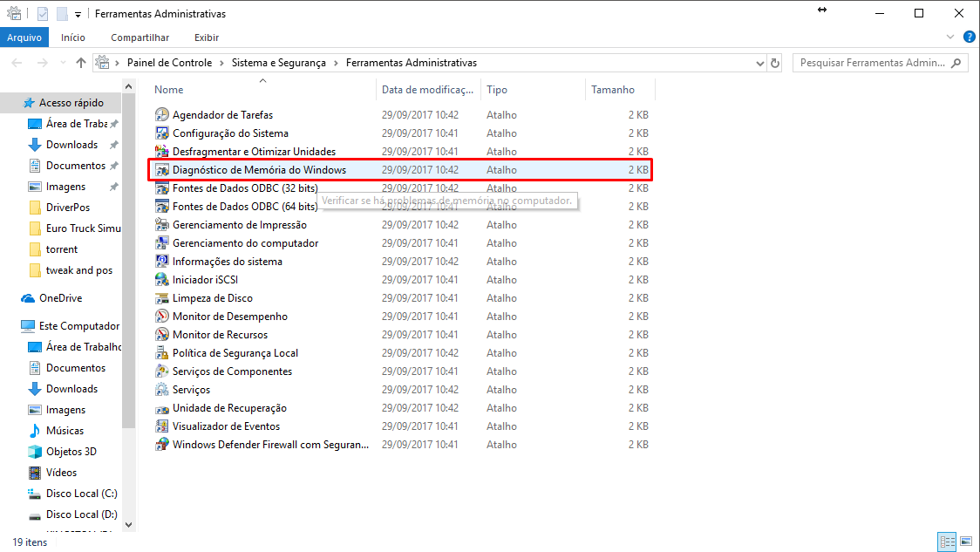980x552 pixels.
Task: Click the Fontes de Dados ODBC (64 bits) icon
Action: pos(162,207)
